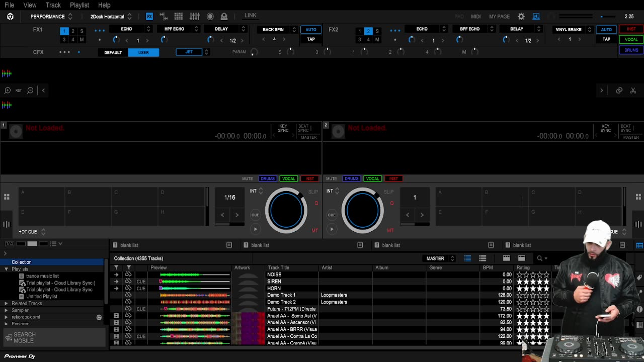Image resolution: width=644 pixels, height=362 pixels.
Task: Open MY PAGE
Action: tap(499, 17)
